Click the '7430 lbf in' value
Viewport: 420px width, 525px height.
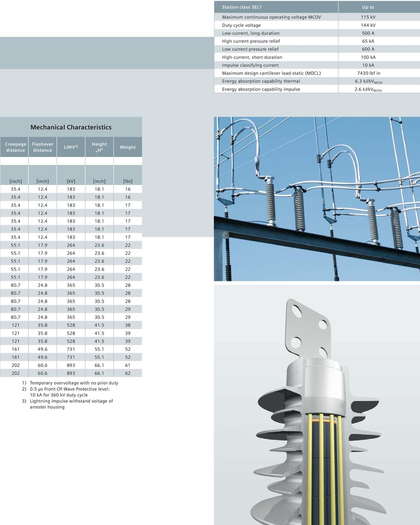tap(368, 73)
